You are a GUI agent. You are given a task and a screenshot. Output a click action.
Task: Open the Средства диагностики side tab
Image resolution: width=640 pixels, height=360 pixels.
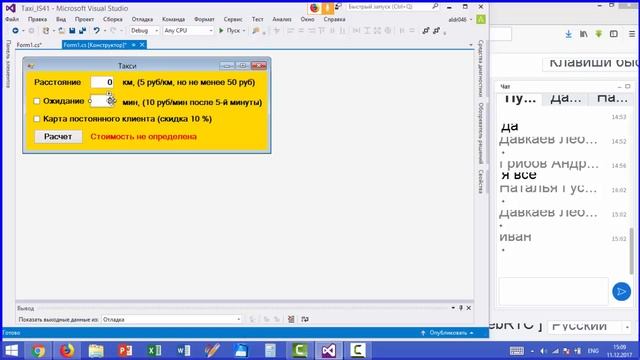481,68
